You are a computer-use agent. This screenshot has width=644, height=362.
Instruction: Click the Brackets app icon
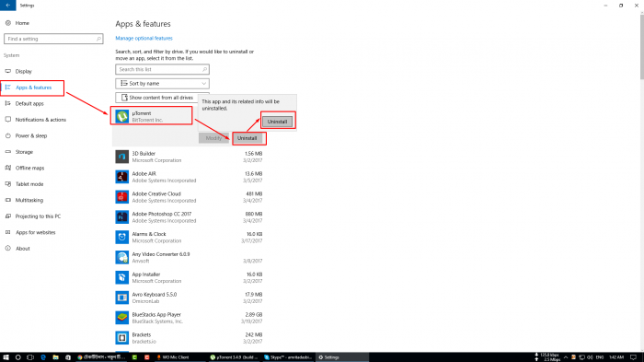coord(122,338)
